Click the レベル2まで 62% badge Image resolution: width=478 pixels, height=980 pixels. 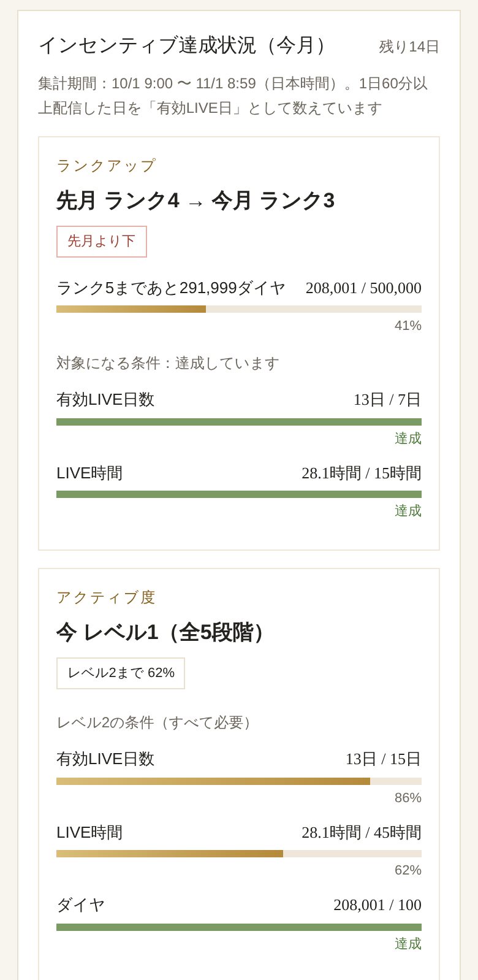tap(121, 673)
